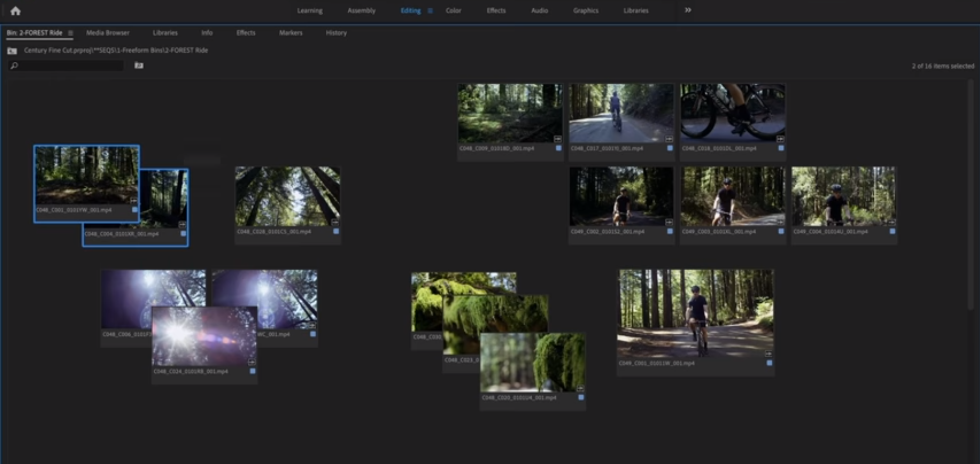
Task: Open the Markers panel tab
Action: (x=291, y=33)
